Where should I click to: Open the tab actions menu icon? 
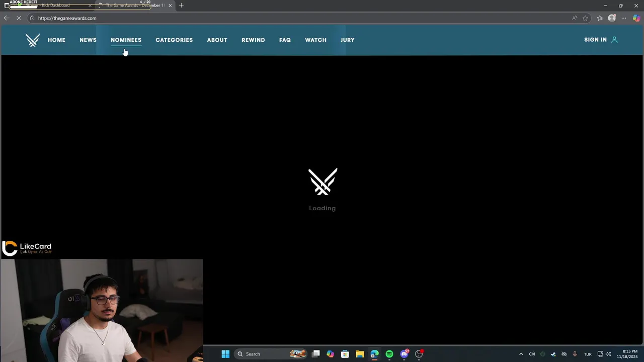click(6, 6)
